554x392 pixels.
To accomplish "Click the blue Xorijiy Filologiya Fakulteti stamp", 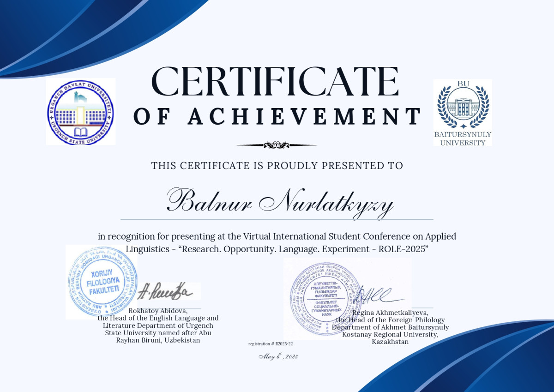I will [x=102, y=282].
